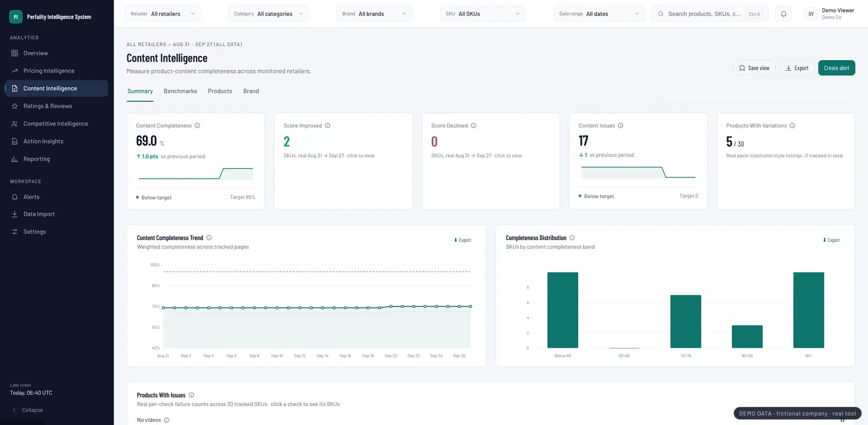Screen dimensions: 868x425
Task: Expand the Category filter dropdown
Action: (x=269, y=14)
